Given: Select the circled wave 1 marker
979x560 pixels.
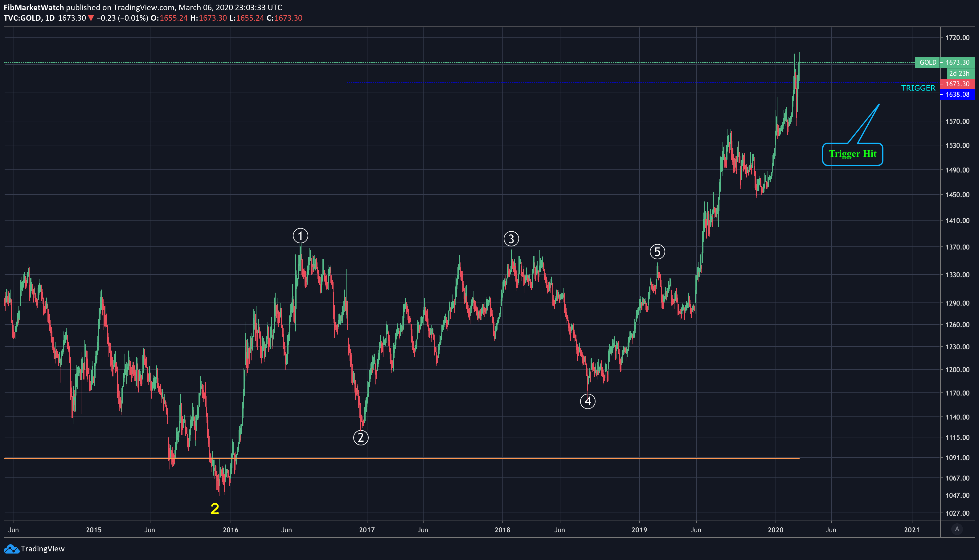Looking at the screenshot, I should [x=301, y=236].
